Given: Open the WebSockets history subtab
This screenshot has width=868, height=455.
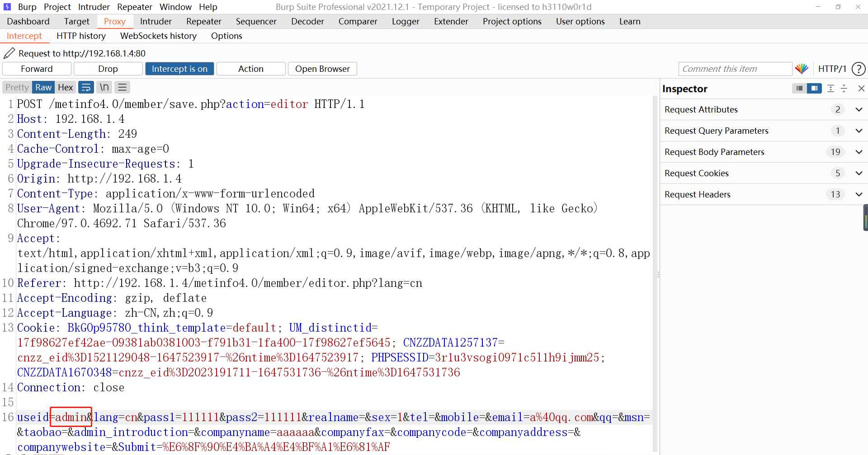Looking at the screenshot, I should click(x=158, y=36).
